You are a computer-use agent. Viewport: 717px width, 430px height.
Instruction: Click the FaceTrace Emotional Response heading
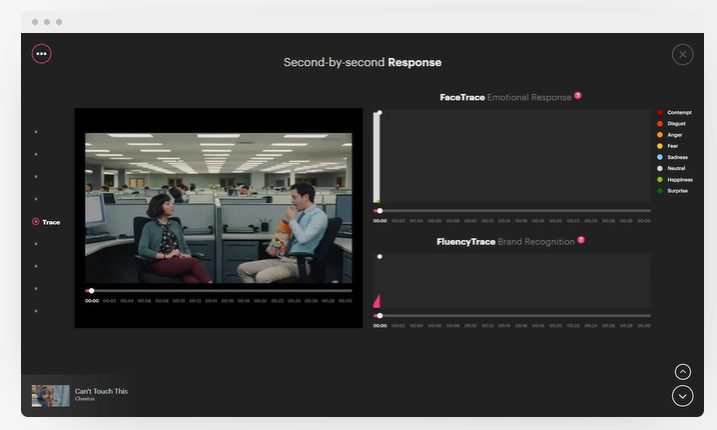click(505, 97)
